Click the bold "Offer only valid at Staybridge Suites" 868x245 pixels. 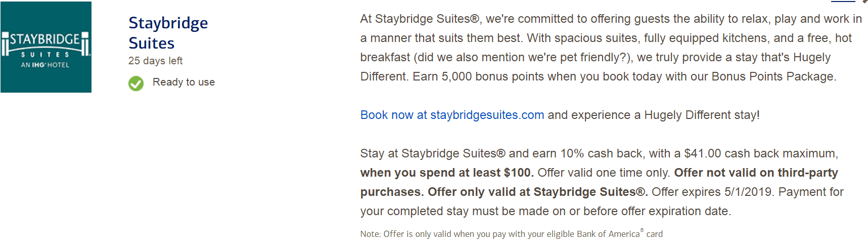pyautogui.click(x=538, y=192)
